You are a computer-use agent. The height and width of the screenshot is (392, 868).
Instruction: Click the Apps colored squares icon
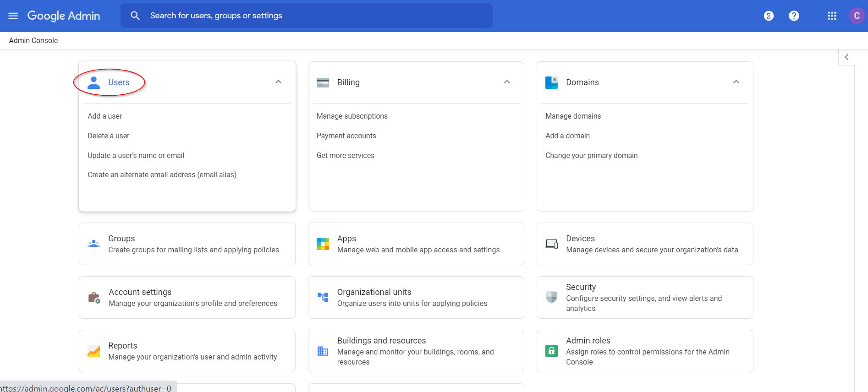point(323,244)
